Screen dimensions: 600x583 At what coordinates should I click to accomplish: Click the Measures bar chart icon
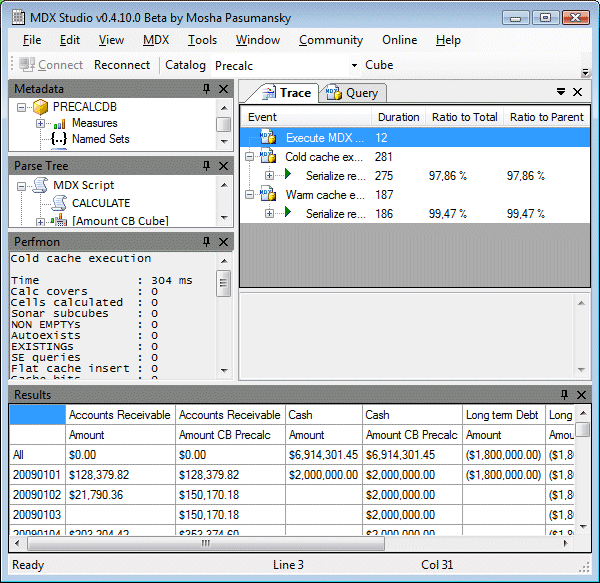point(59,124)
